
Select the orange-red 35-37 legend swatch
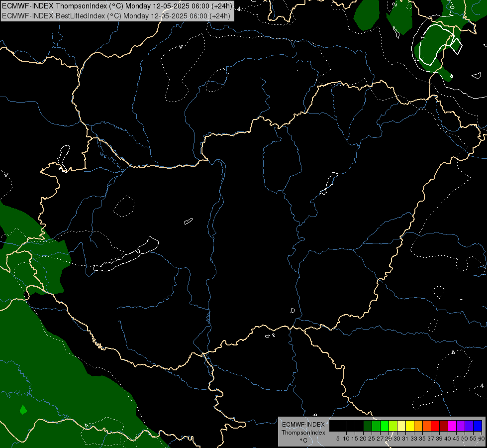427,426
